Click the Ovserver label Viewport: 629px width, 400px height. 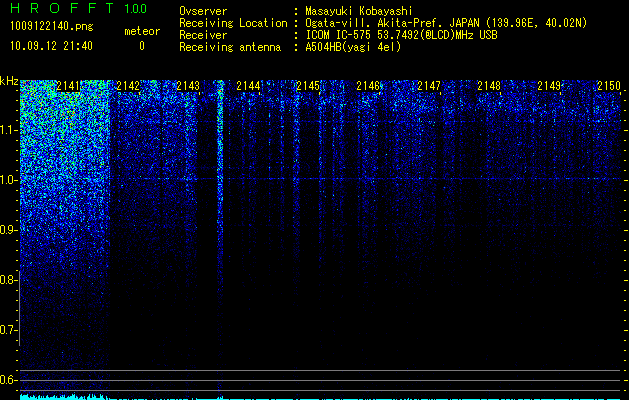point(203,11)
